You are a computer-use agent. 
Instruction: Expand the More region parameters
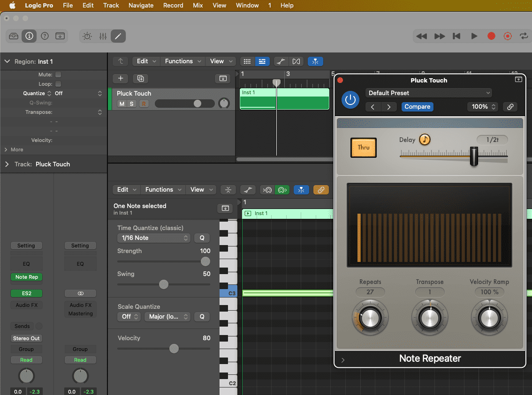(x=6, y=149)
